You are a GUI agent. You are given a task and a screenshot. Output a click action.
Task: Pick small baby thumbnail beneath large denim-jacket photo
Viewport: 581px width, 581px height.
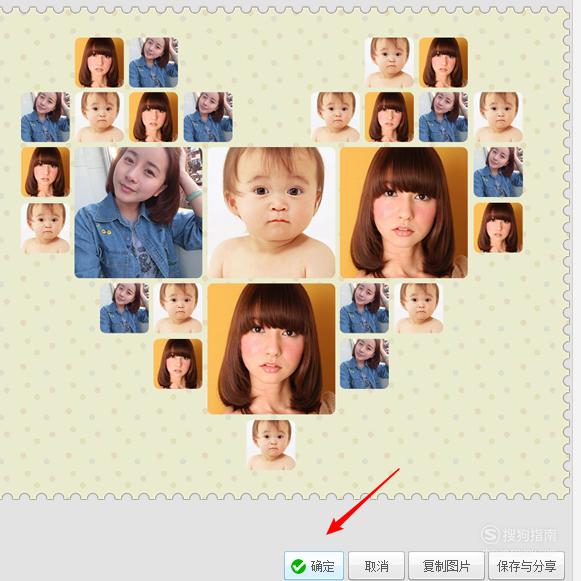[x=178, y=308]
